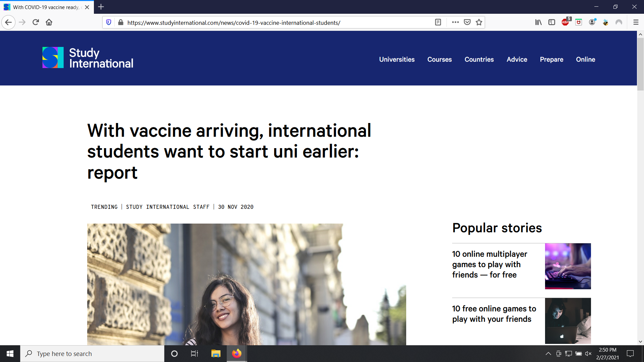Click the Study International logo

(88, 58)
